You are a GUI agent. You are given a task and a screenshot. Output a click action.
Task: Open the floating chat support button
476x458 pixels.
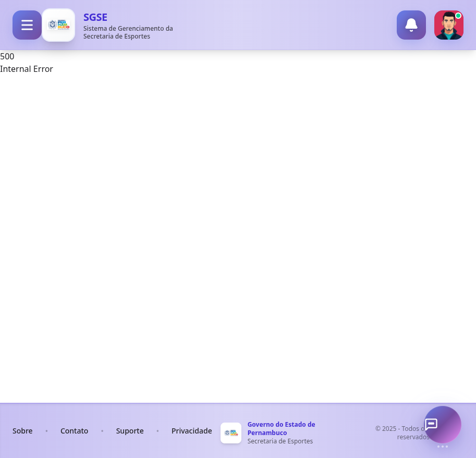tap(442, 424)
